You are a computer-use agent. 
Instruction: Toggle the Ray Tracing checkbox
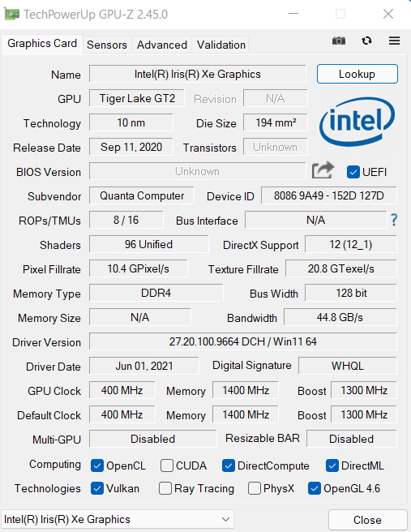165,488
